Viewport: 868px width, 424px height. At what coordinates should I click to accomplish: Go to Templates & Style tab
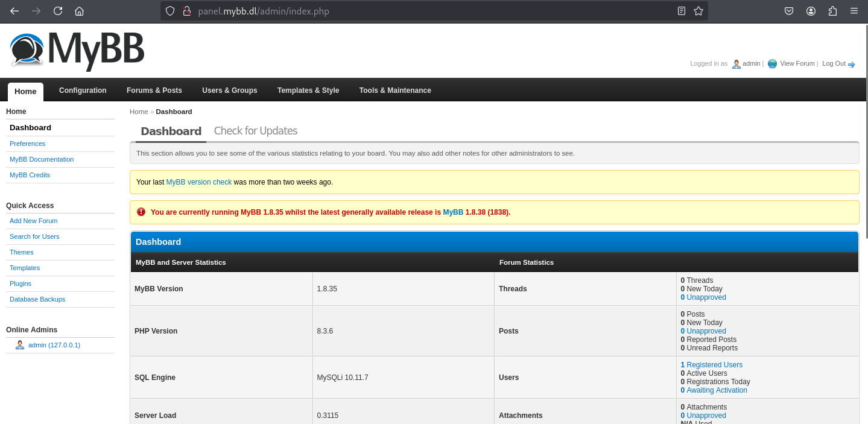[x=308, y=90]
